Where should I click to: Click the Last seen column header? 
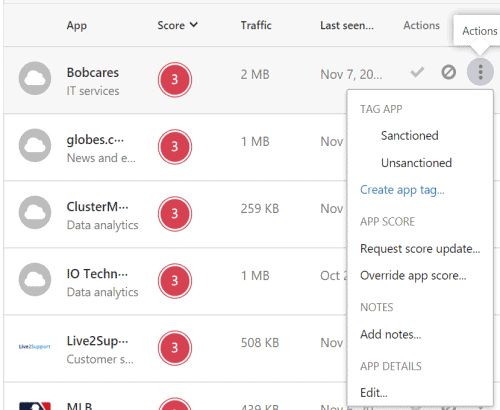347,25
